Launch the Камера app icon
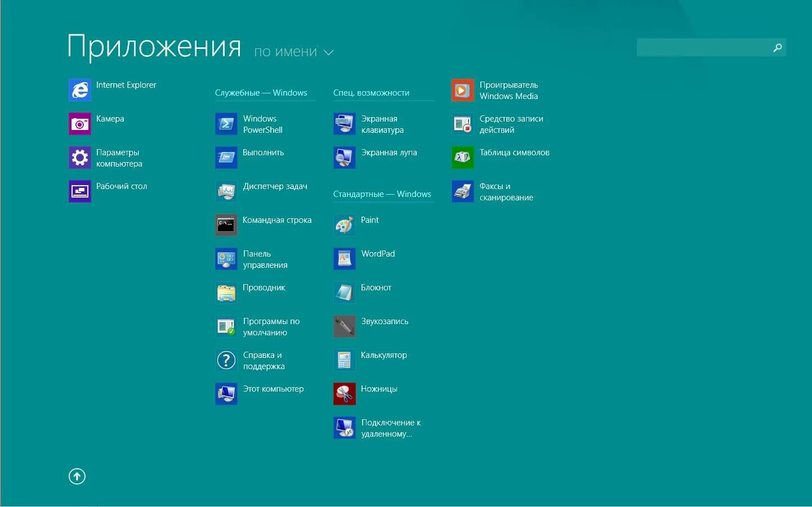Screen dimensions: 812x507 80,124
